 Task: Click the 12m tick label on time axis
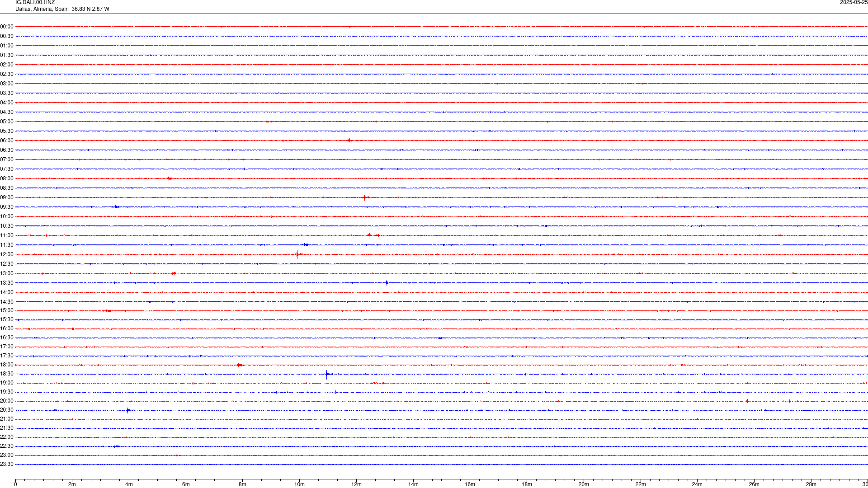[356, 484]
